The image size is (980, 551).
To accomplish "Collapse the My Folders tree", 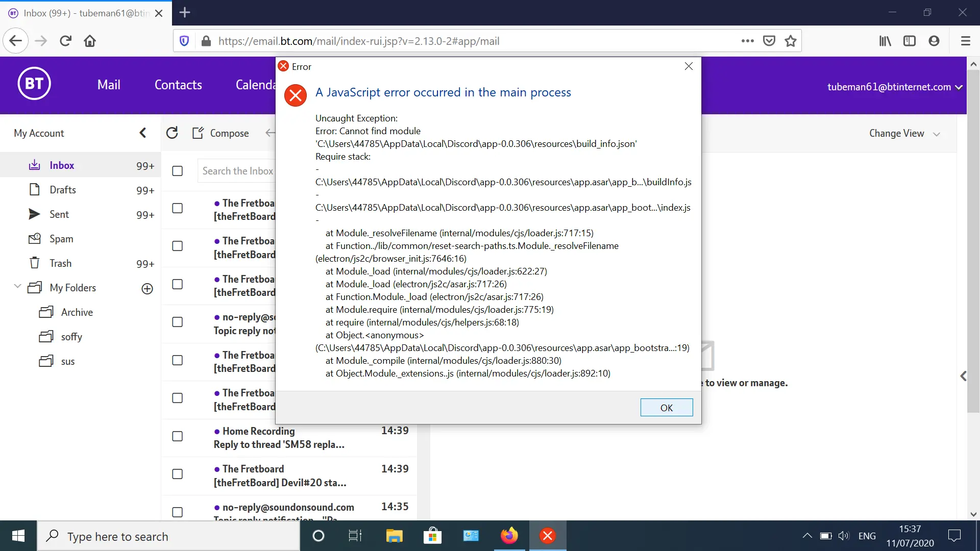I will [x=17, y=287].
